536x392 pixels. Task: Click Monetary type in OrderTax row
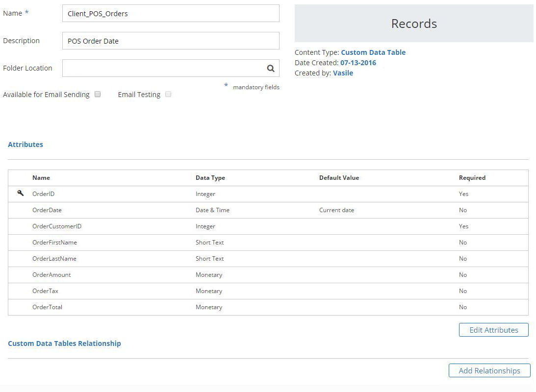click(209, 291)
